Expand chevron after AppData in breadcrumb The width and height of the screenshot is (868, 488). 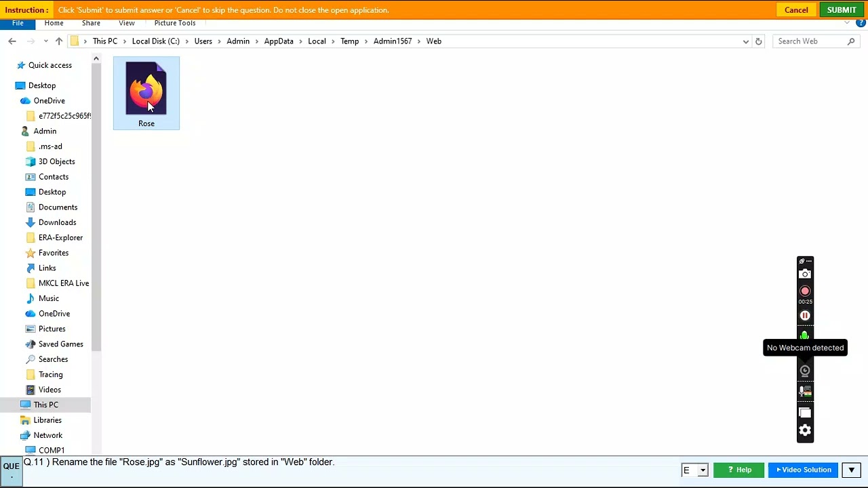[x=300, y=41]
